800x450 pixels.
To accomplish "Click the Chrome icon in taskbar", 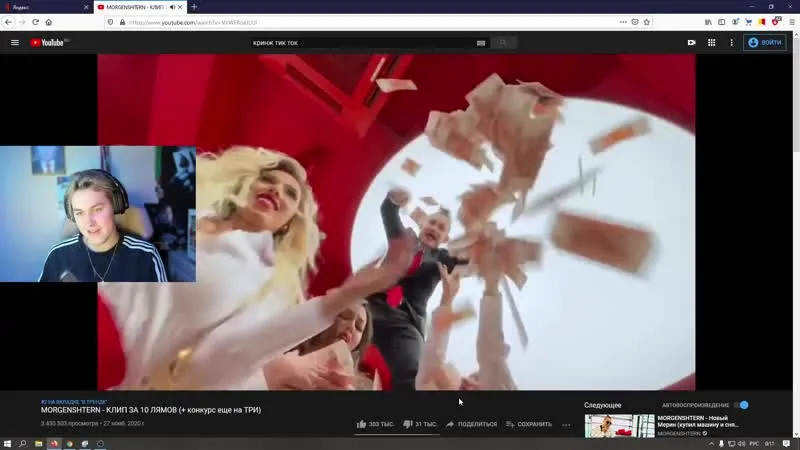I will (x=69, y=444).
